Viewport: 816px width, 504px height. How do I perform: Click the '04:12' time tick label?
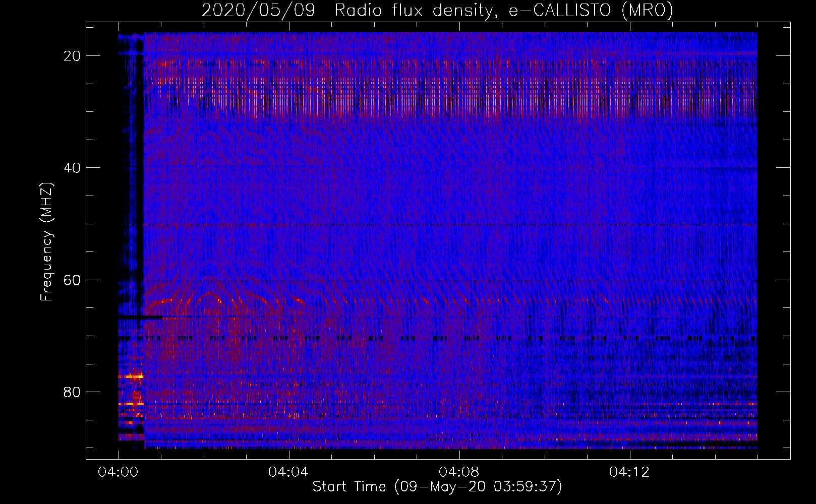629,472
